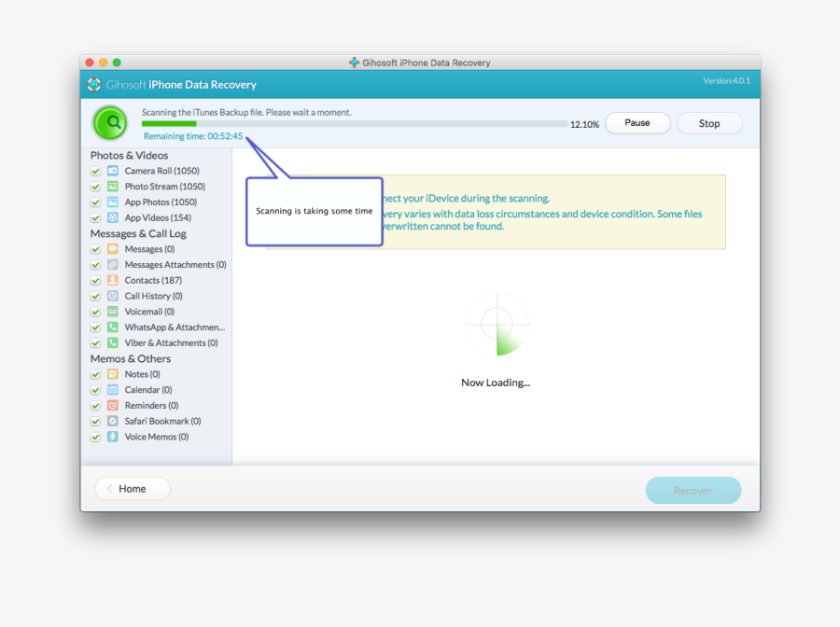Click the Voice Memos microphone icon
Image resolution: width=840 pixels, height=627 pixels.
(x=114, y=436)
